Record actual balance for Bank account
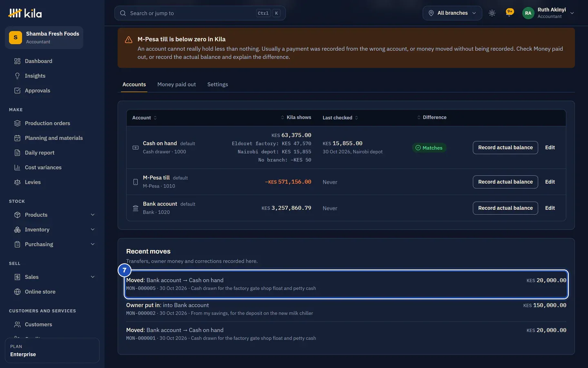The width and height of the screenshot is (588, 368). [506, 208]
